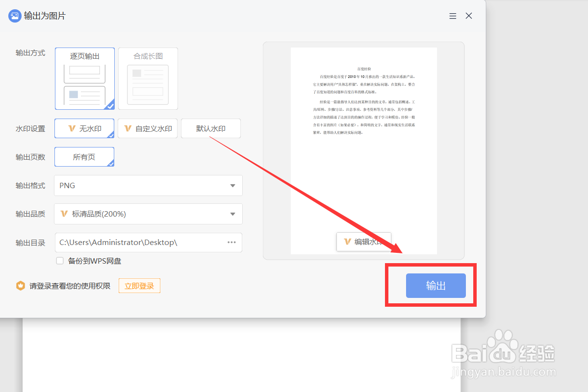This screenshot has height=392, width=588.
Task: Close the 输出为图片 dialog
Action: (x=469, y=16)
